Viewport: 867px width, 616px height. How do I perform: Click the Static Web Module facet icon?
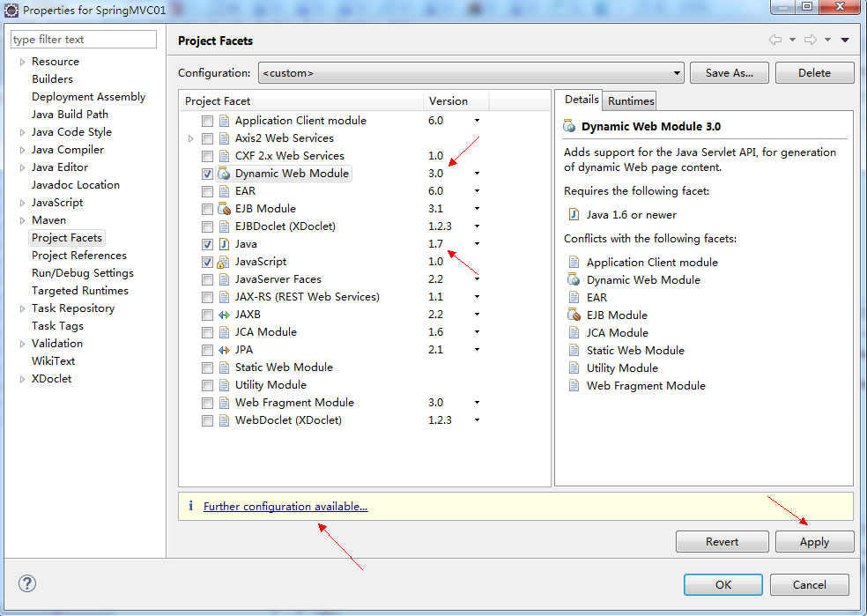[x=224, y=367]
